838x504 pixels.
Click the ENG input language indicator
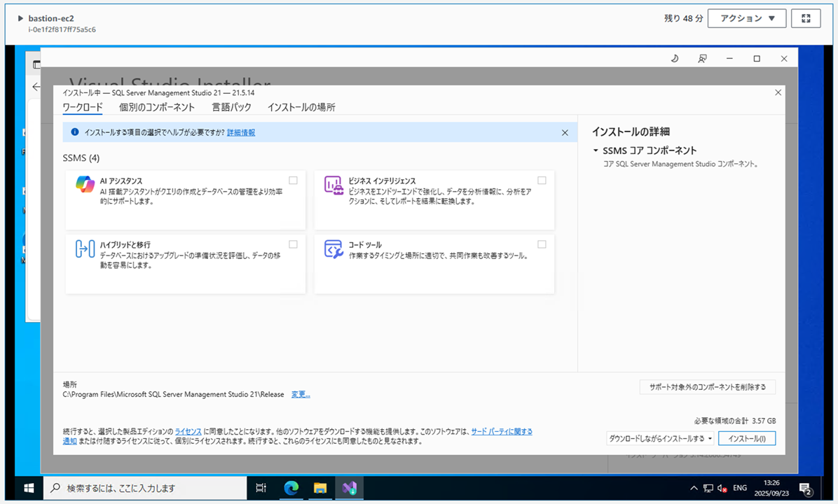point(740,488)
